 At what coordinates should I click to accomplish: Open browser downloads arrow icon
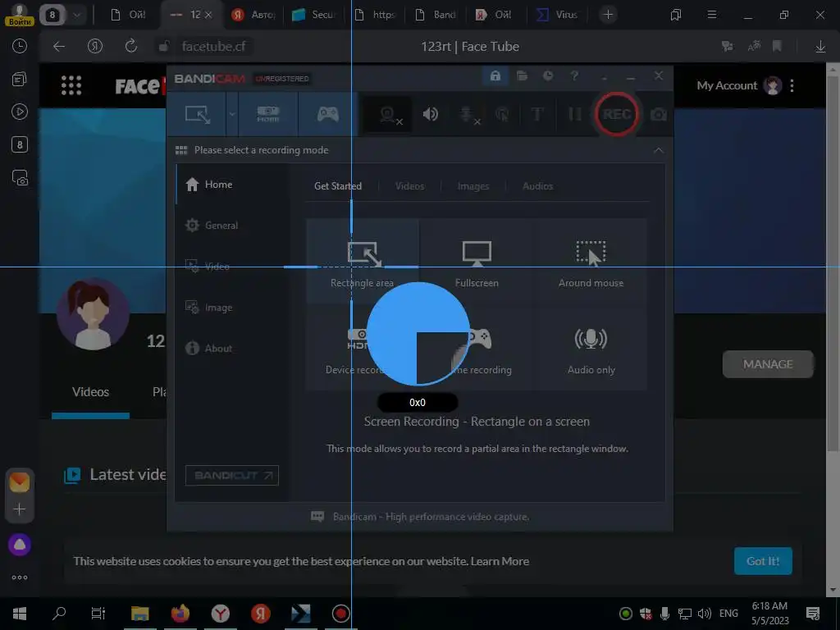click(820, 47)
